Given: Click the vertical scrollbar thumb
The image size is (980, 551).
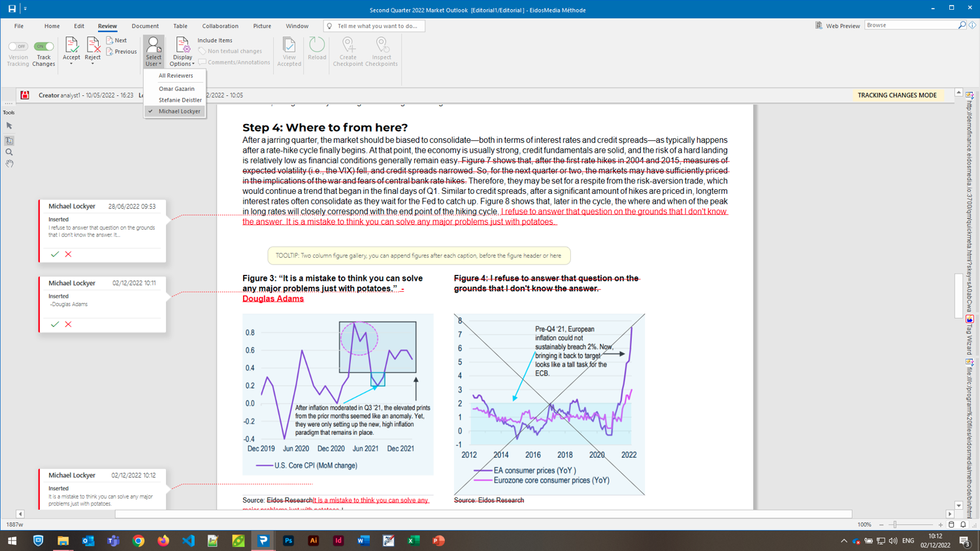Looking at the screenshot, I should coord(958,296).
